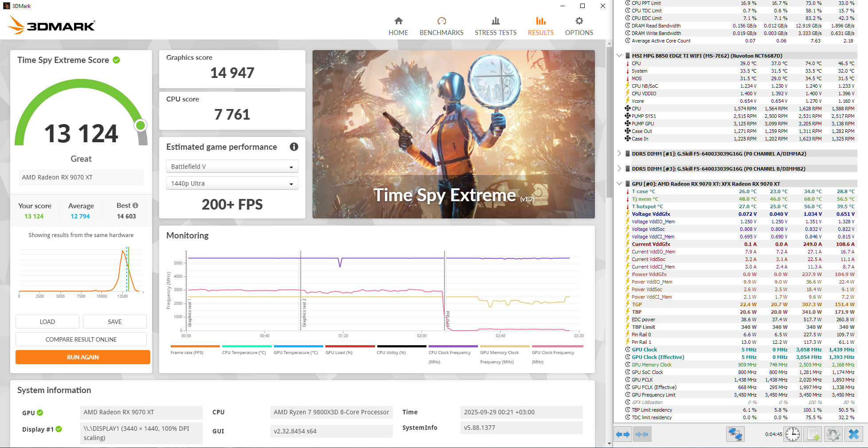
Task: Click motherboard chip icon on MSI MPG B850 row
Action: tap(628, 56)
